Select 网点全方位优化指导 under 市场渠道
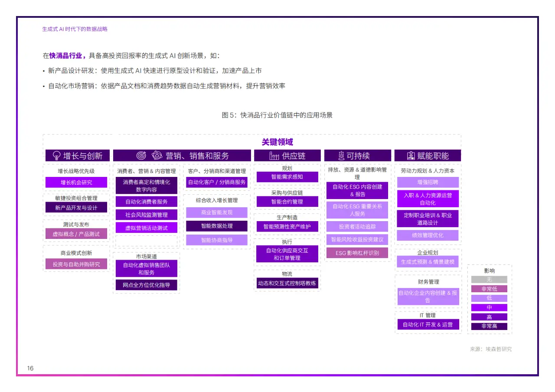The width and height of the screenshot is (555, 392). [146, 285]
